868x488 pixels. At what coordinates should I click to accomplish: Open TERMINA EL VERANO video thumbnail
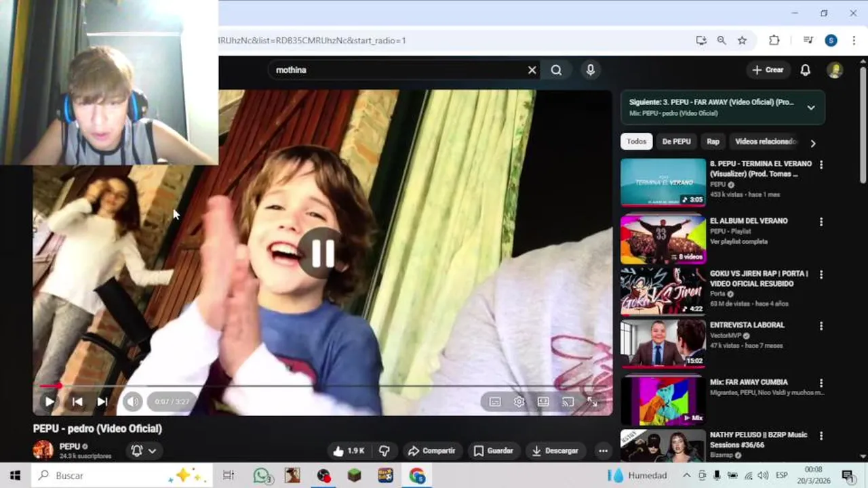(x=663, y=182)
